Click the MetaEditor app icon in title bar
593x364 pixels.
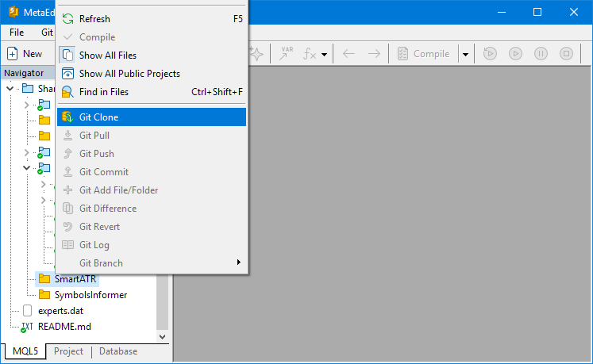pos(13,12)
